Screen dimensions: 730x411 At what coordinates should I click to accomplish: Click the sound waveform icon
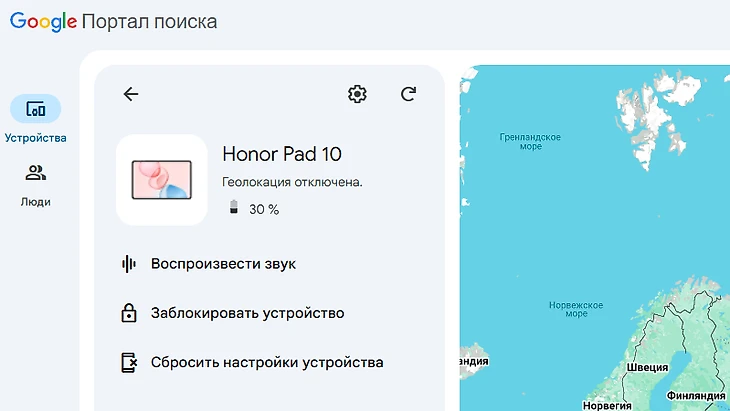pyautogui.click(x=128, y=264)
